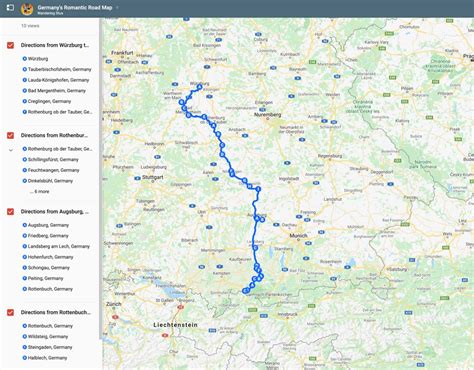Click waypoint icon beside Peiting, Germany
Viewport: 474px width, 370px height.
(x=25, y=278)
